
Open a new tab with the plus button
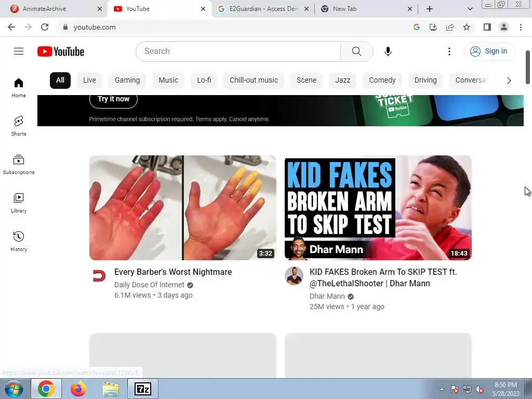430,9
